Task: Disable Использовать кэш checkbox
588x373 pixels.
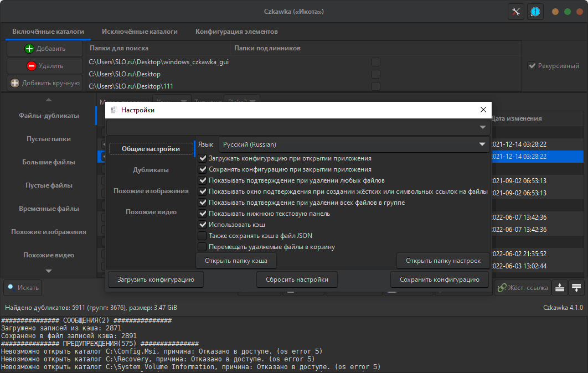Action: click(203, 225)
